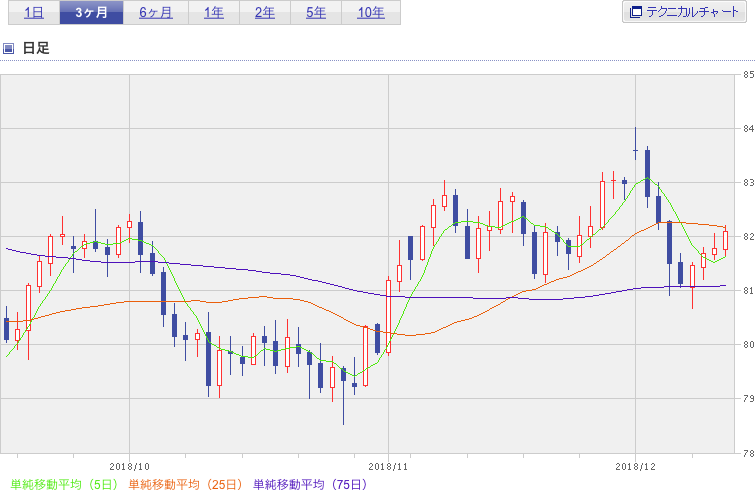Screen dimensions: 755x493
Task: Click the 80 price axis label
Action: point(748,344)
